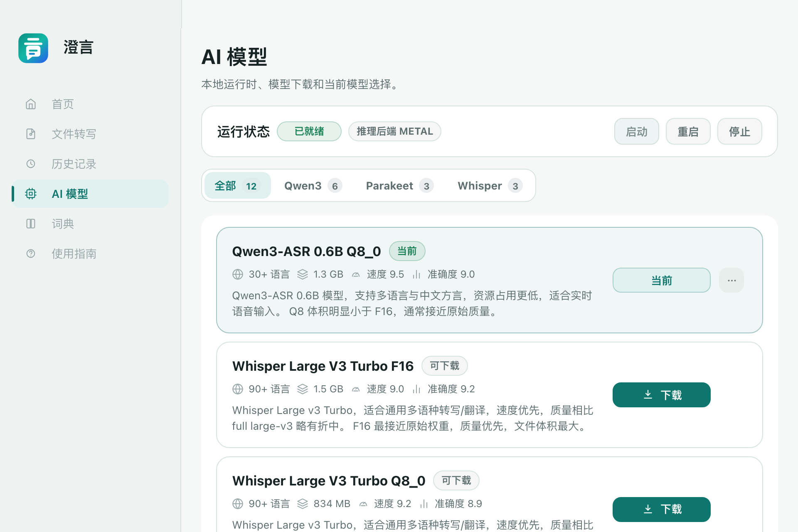Open 词典 in the sidebar
Image resolution: width=798 pixels, height=532 pixels.
[x=91, y=224]
